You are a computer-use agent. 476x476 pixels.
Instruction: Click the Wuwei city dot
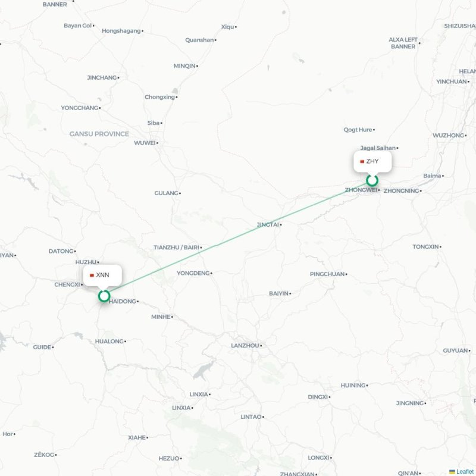157,143
